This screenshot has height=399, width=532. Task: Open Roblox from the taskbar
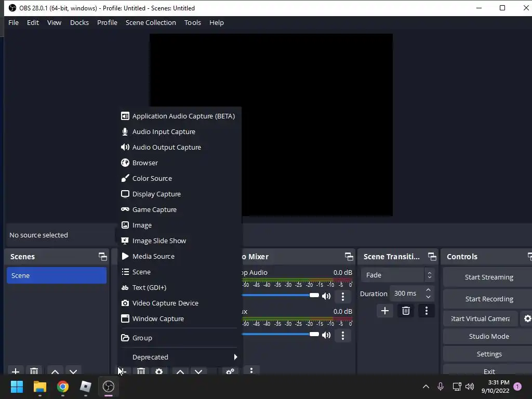(86, 387)
